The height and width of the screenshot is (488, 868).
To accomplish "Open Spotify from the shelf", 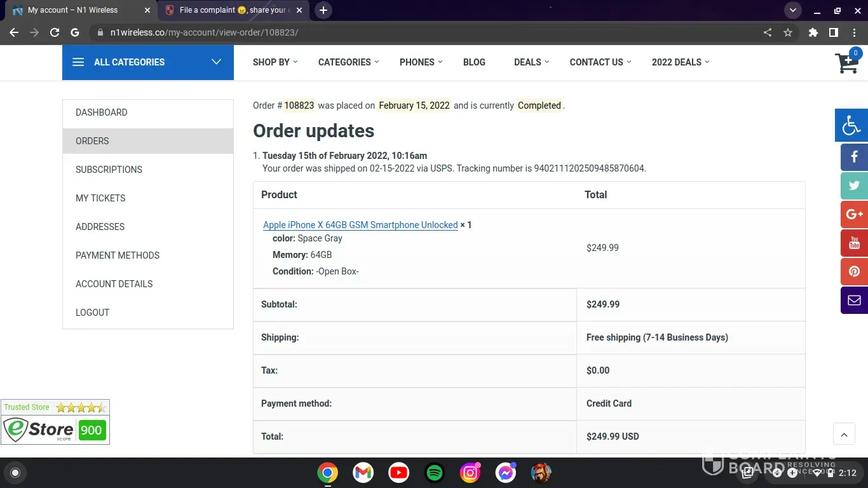I will 435,473.
